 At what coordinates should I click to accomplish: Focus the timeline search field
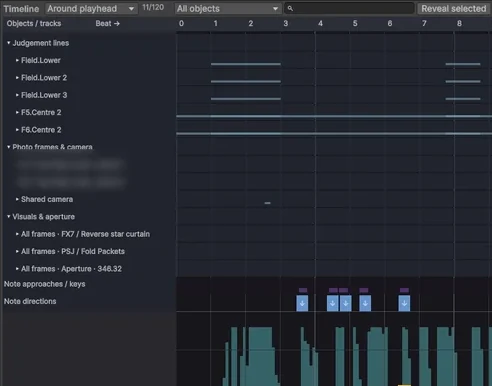pyautogui.click(x=349, y=9)
